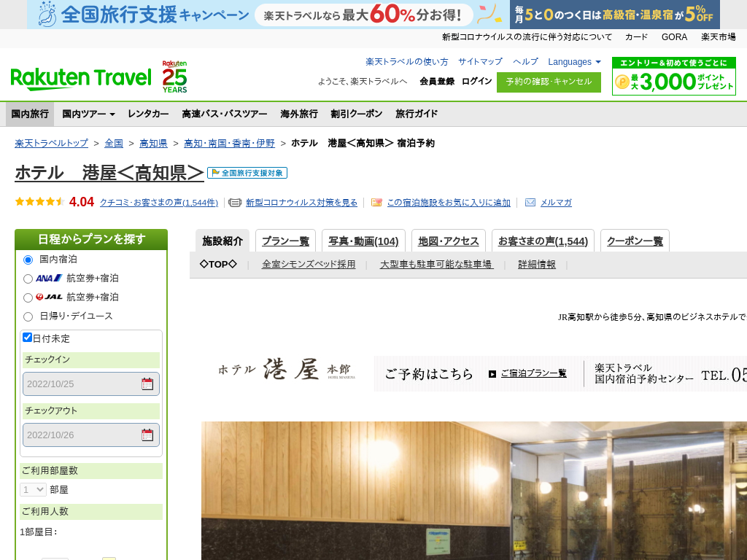Viewport: 747px width, 560px height.
Task: Open the 海外旅行 menu item
Action: coord(298,114)
